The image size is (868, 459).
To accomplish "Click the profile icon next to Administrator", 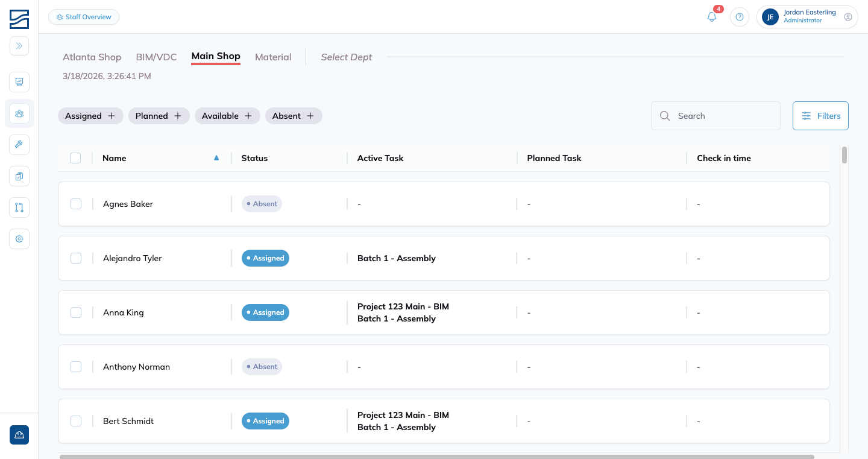I will 848,17.
